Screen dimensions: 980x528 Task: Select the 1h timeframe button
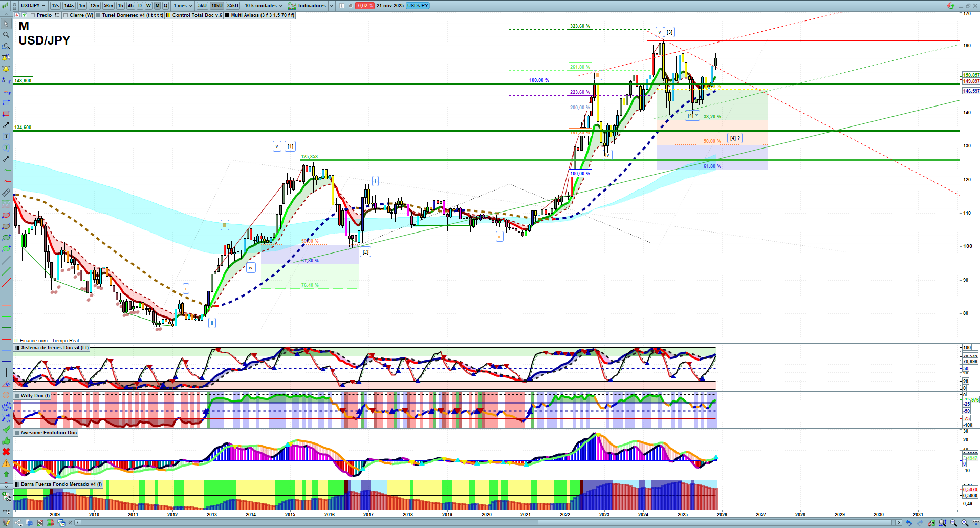121,6
